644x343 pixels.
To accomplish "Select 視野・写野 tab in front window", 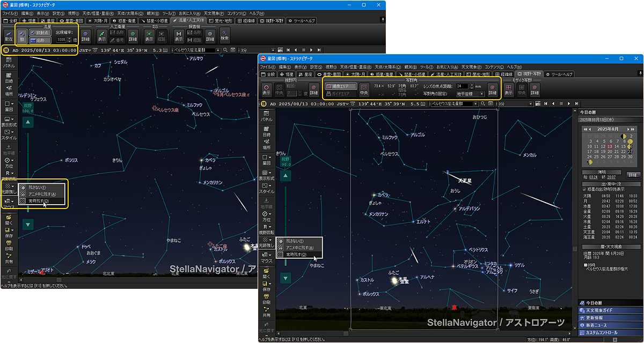I will pyautogui.click(x=529, y=74).
